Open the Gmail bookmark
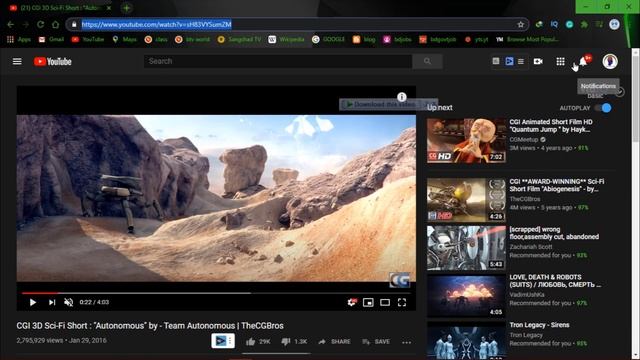Screen dimensions: 640x360 [51, 40]
